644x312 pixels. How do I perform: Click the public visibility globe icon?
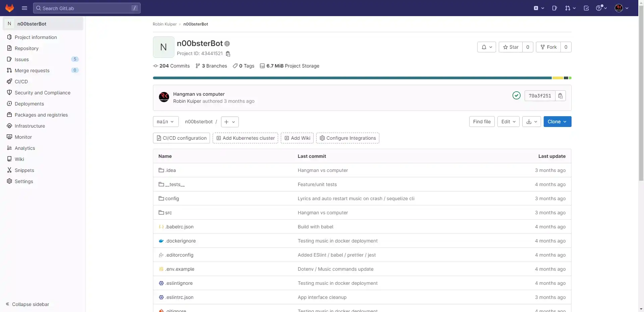tap(227, 44)
